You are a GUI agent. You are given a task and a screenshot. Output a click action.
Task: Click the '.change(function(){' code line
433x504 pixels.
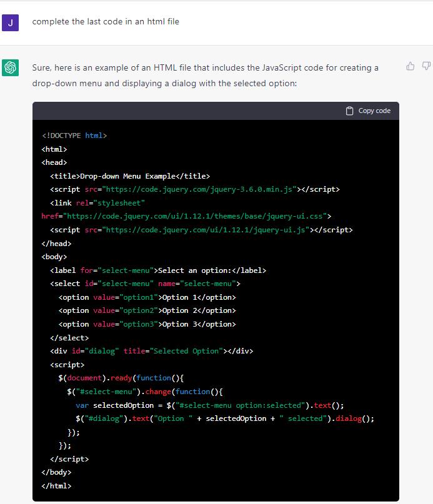pos(145,392)
